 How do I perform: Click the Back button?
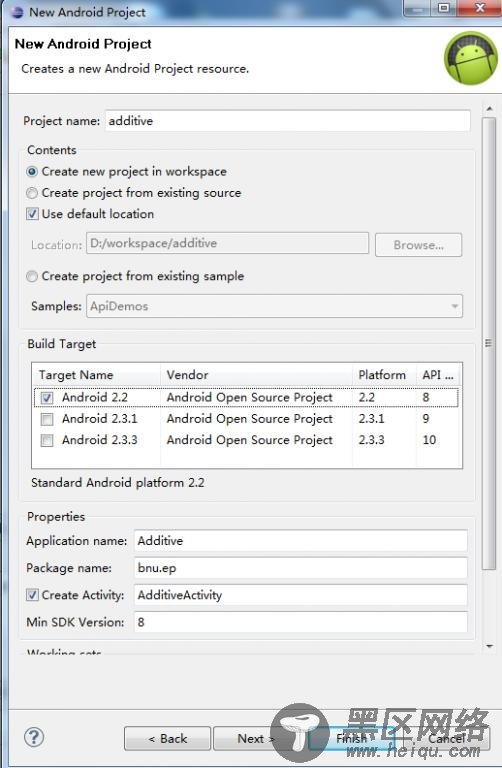coord(167,739)
